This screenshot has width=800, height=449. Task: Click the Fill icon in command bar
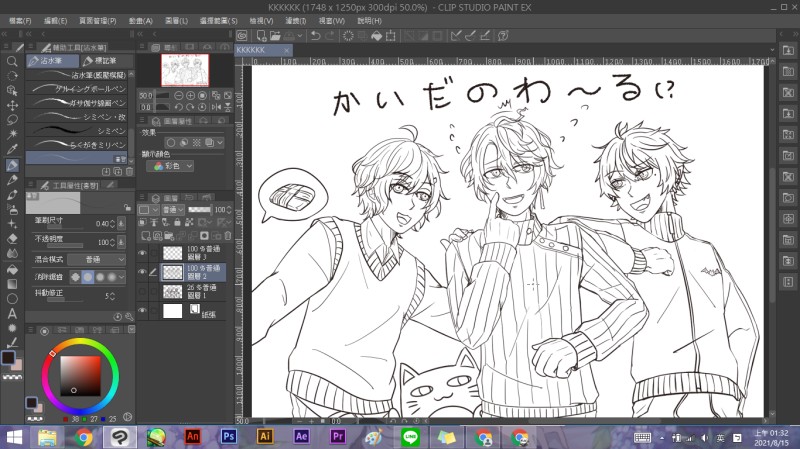coord(377,36)
